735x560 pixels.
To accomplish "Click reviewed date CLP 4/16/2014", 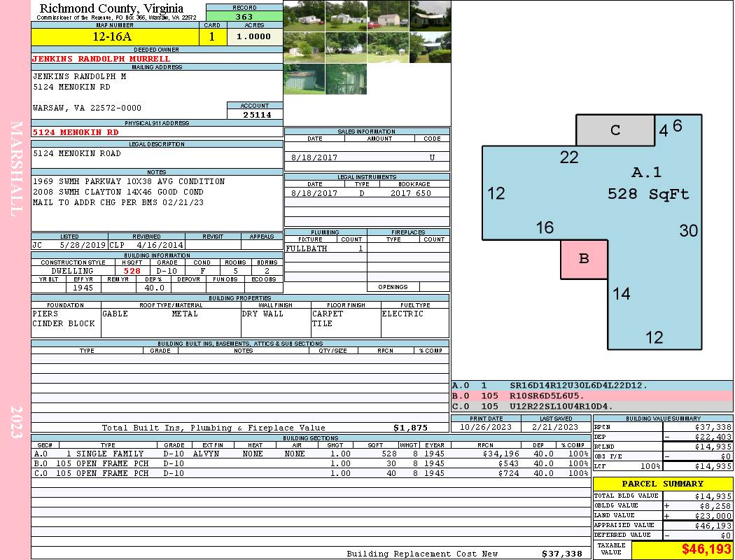I will pos(146,244).
